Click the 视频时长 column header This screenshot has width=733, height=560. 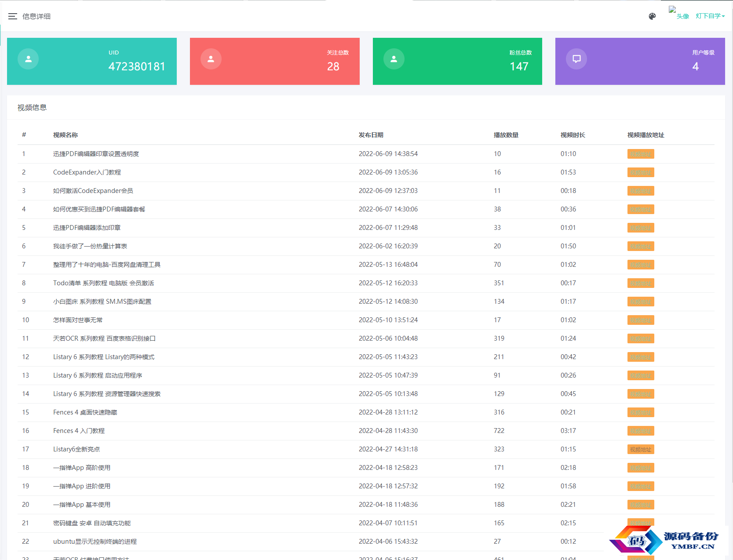[573, 135]
